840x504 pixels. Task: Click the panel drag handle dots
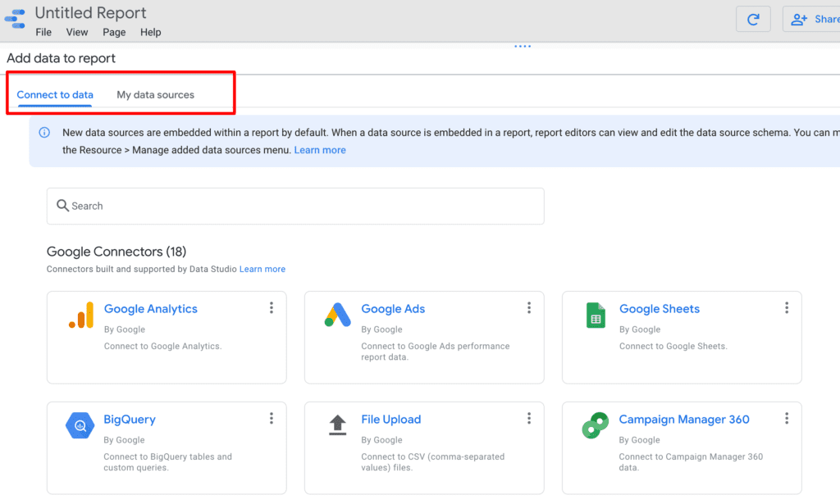523,46
